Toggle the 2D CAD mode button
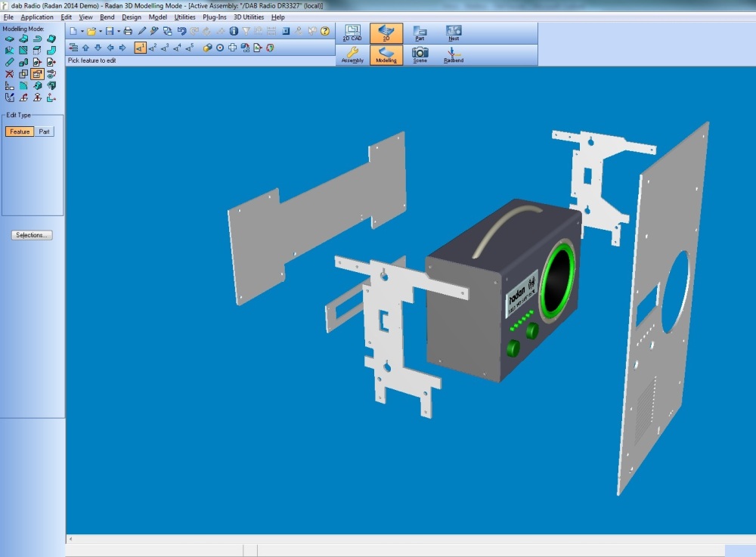Image resolution: width=756 pixels, height=557 pixels. click(352, 32)
